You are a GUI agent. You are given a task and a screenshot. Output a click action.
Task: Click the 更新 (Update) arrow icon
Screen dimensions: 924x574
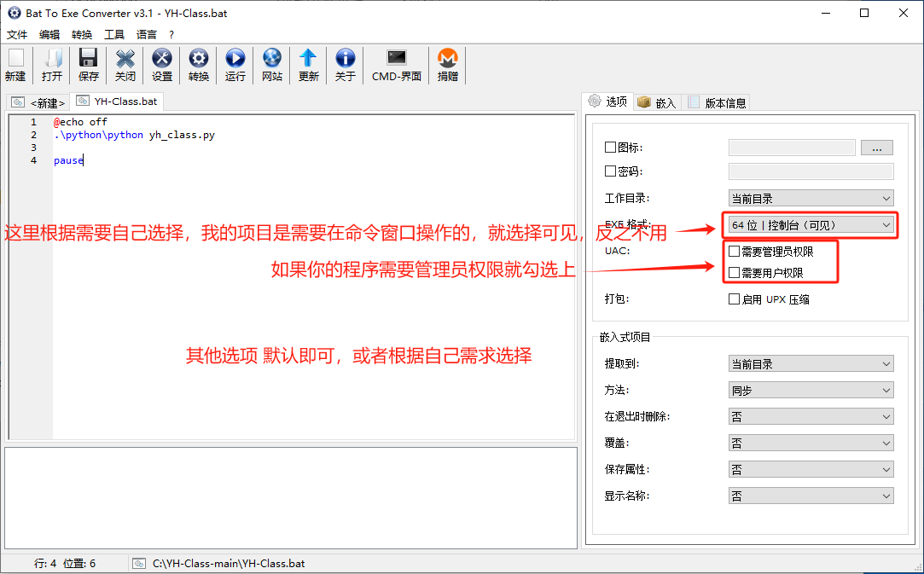[308, 65]
